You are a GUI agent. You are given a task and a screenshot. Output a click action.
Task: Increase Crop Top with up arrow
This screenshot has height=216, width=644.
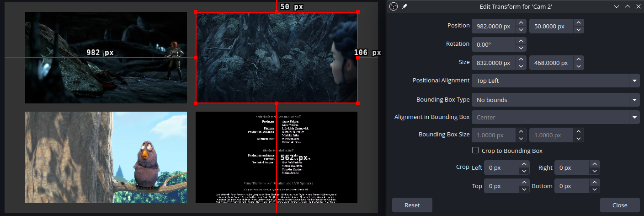click(x=524, y=182)
